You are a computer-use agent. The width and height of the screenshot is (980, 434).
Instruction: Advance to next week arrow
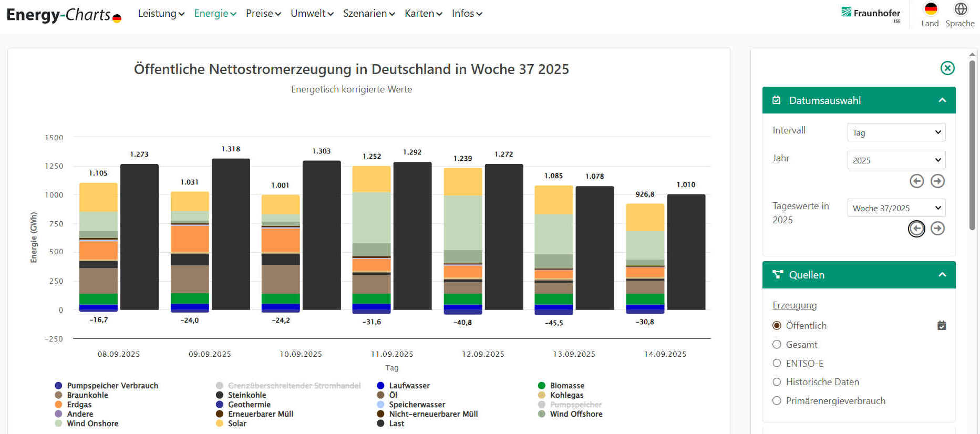coord(937,229)
